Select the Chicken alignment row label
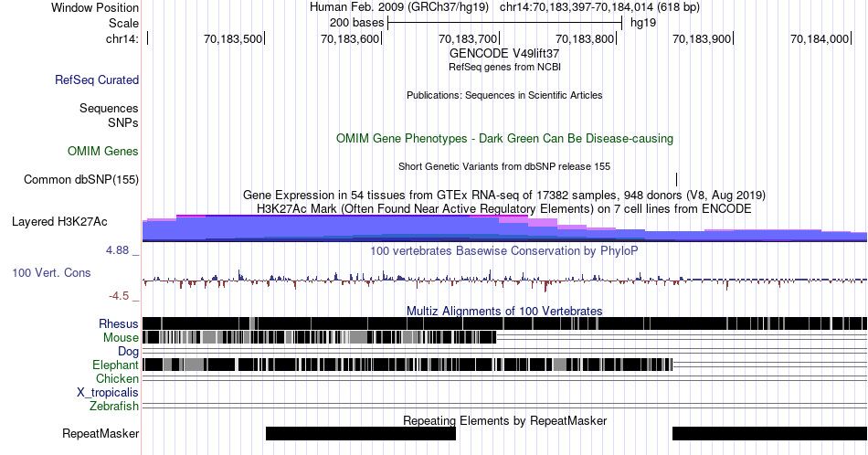This screenshot has width=868, height=455. [117, 378]
